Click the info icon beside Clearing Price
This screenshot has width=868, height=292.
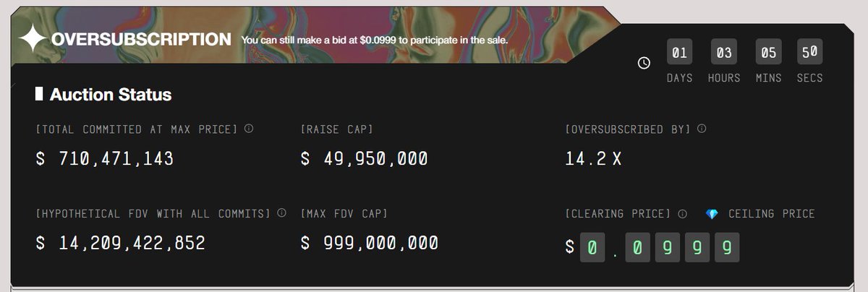pos(682,214)
